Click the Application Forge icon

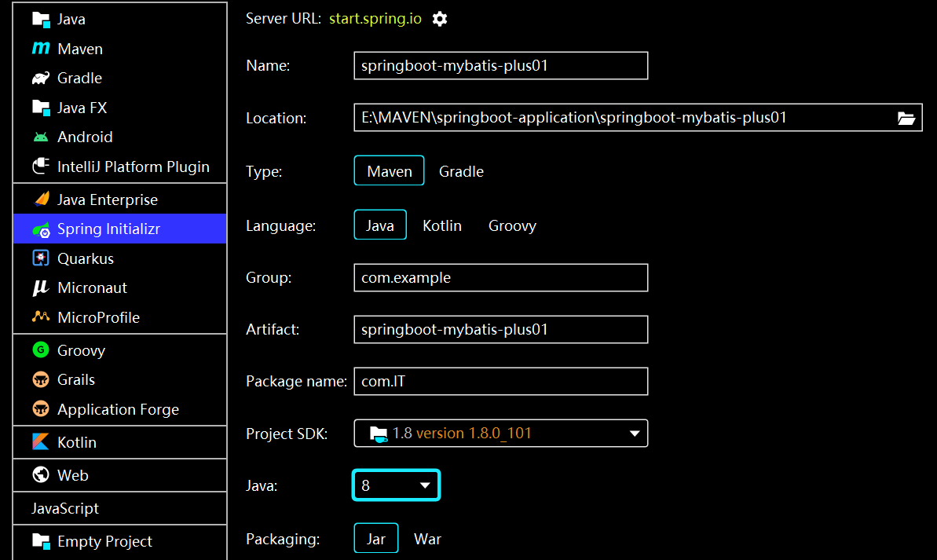(41, 408)
